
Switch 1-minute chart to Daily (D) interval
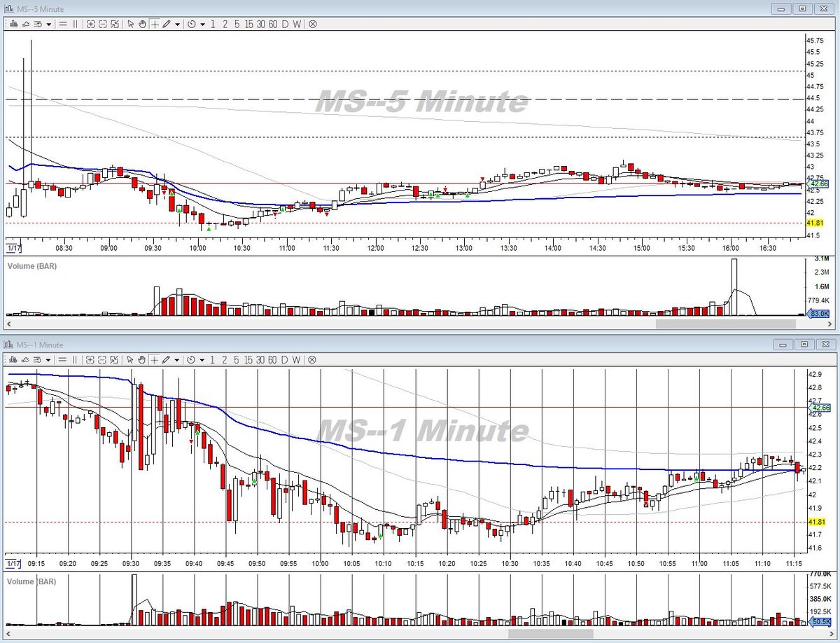(x=285, y=359)
